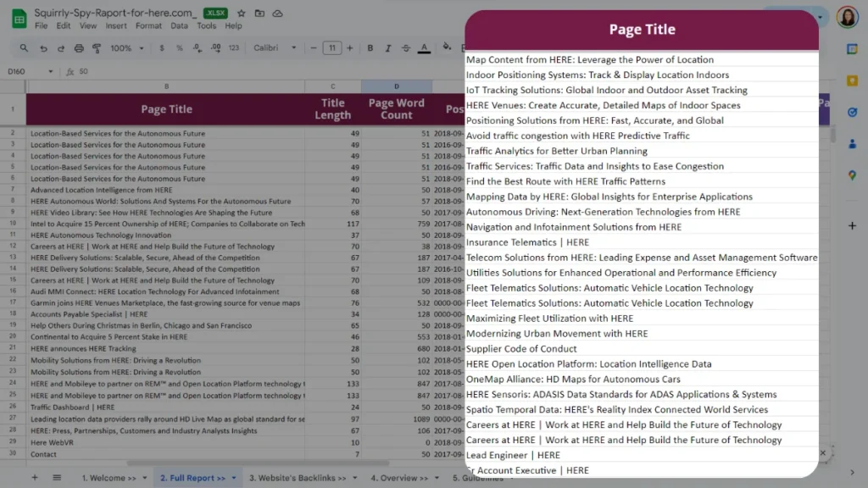Click the Undo arrow in toolbar

44,48
